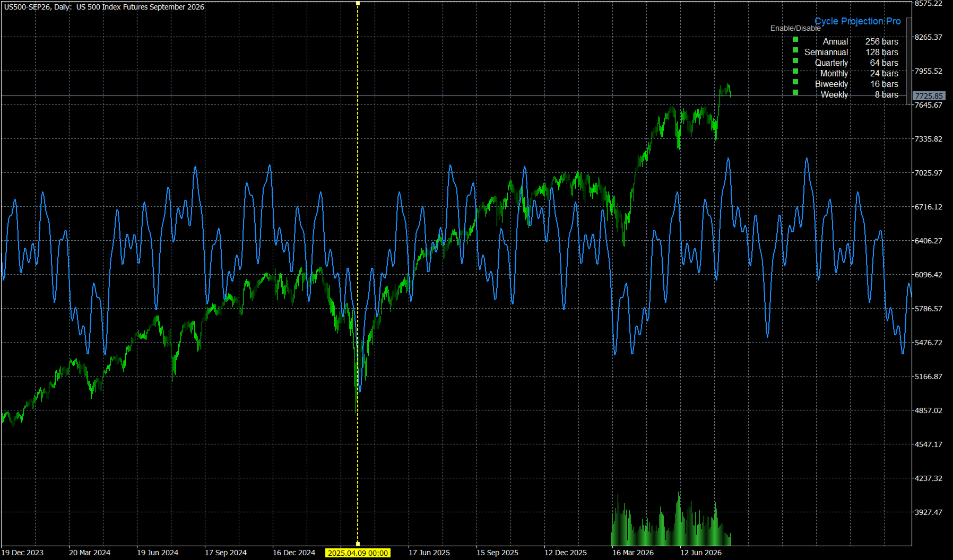Disable the Weekly cycle green square
This screenshot has width=953, height=560.
pyautogui.click(x=795, y=92)
